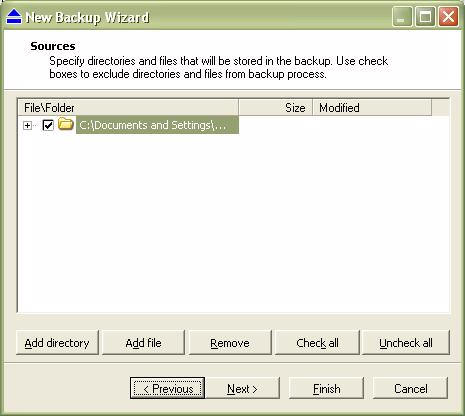465x416 pixels.
Task: Proceed with the Next button
Action: click(242, 388)
